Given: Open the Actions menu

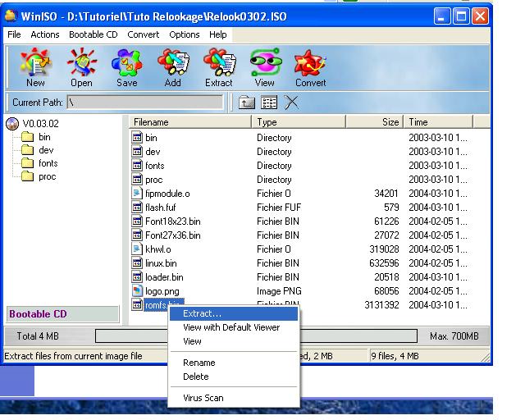Looking at the screenshot, I should pyautogui.click(x=45, y=34).
